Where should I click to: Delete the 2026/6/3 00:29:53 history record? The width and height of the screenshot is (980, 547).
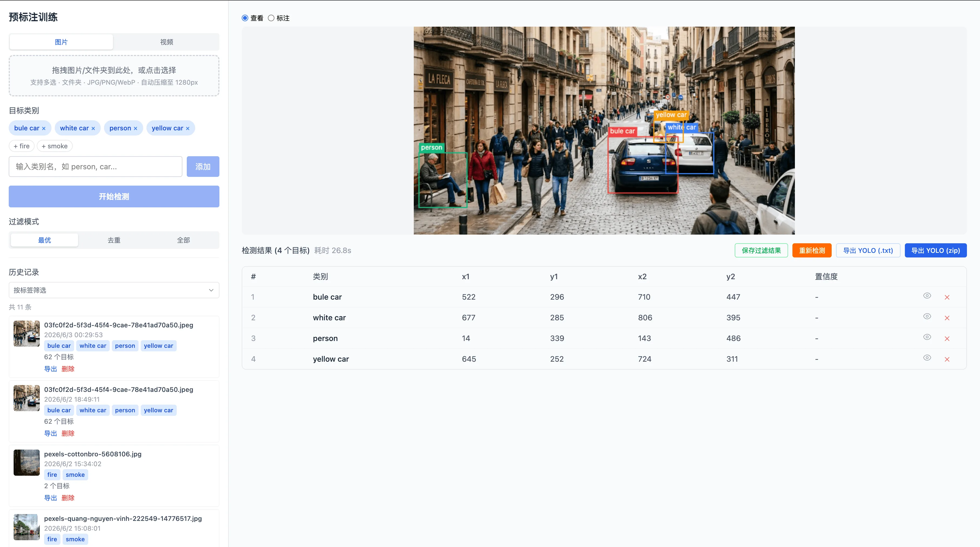click(68, 369)
